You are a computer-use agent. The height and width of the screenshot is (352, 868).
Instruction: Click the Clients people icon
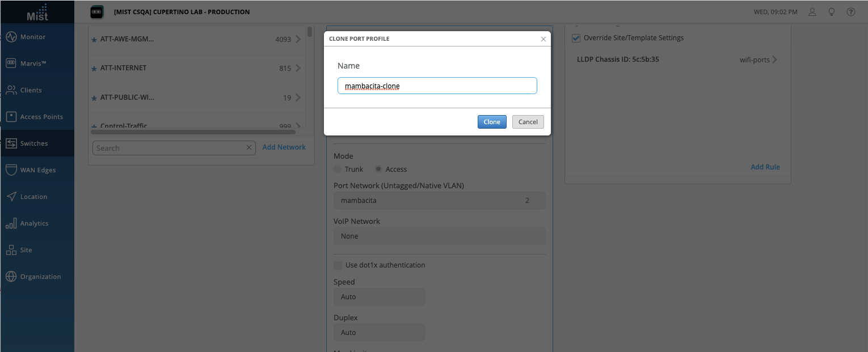pos(11,90)
